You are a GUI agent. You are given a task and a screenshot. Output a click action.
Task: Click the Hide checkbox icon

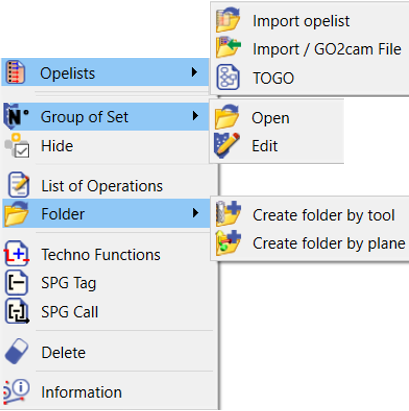[17, 145]
